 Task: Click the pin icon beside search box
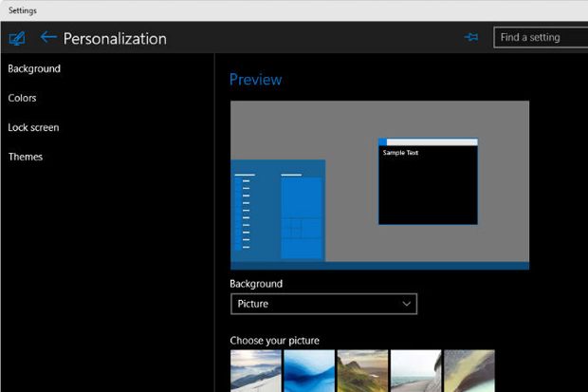471,37
